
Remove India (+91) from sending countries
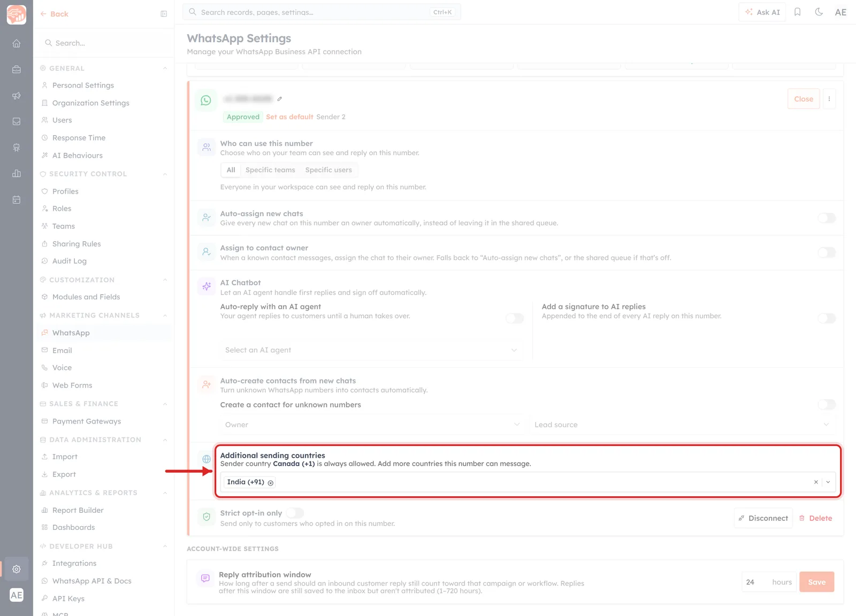(x=271, y=483)
